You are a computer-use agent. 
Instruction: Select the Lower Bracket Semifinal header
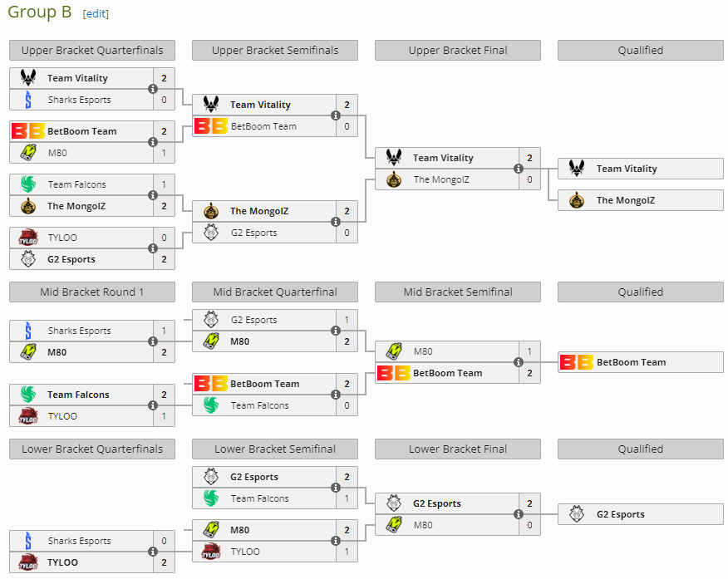[x=275, y=449]
